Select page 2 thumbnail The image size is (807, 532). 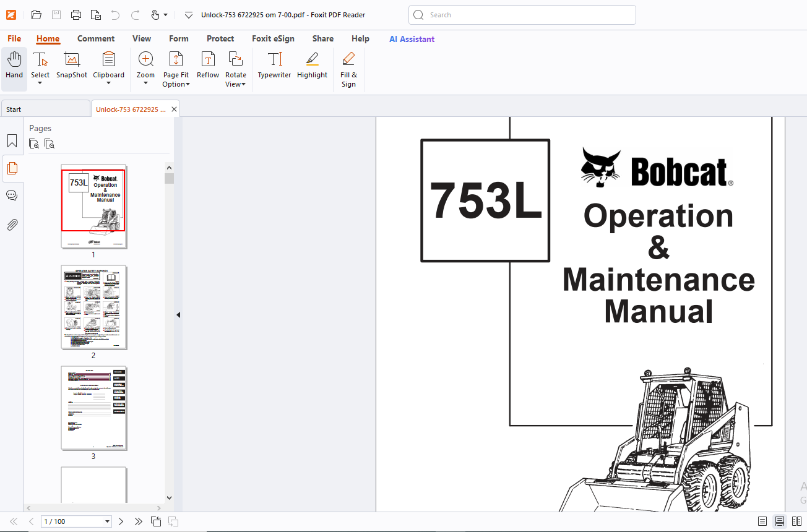[94, 307]
